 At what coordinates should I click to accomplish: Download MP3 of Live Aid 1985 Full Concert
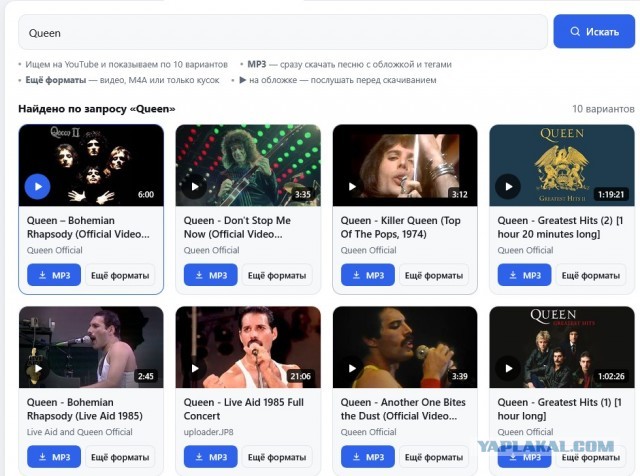(211, 457)
